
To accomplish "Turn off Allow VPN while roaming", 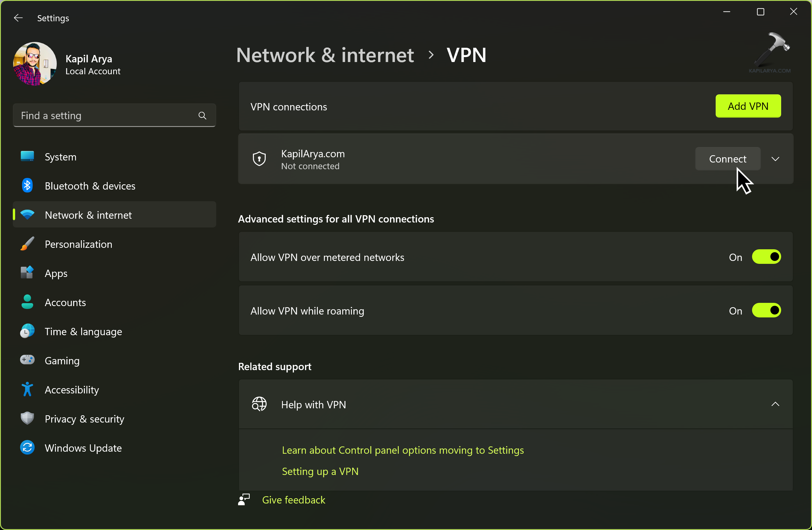I will pos(766,310).
